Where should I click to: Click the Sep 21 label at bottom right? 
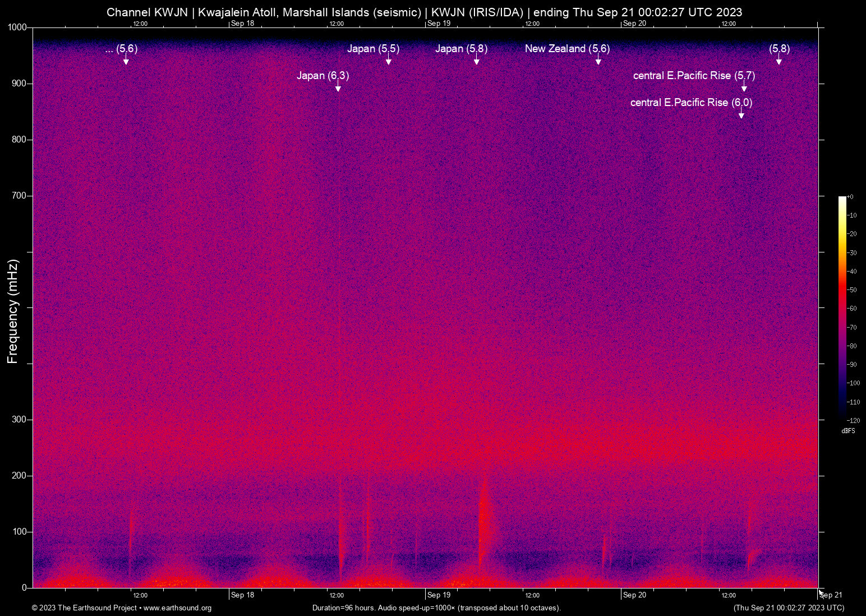point(831,595)
